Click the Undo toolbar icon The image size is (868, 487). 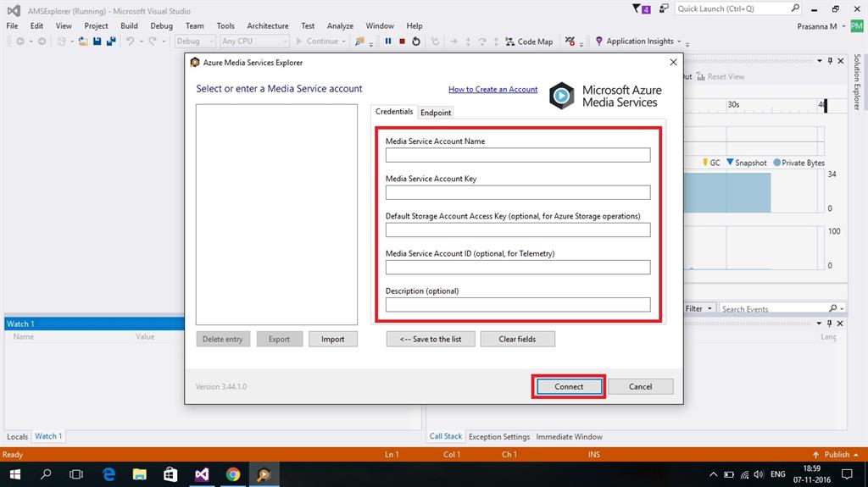130,41
